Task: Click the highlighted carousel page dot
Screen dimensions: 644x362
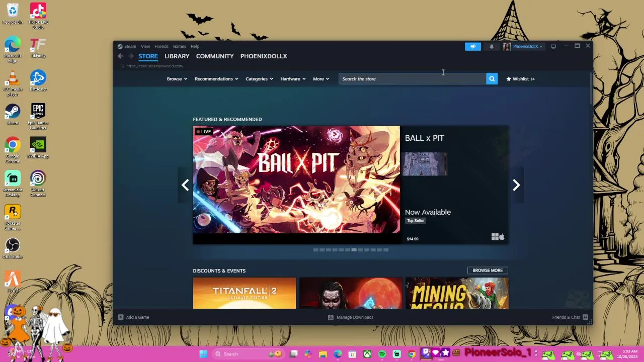Action: point(354,250)
